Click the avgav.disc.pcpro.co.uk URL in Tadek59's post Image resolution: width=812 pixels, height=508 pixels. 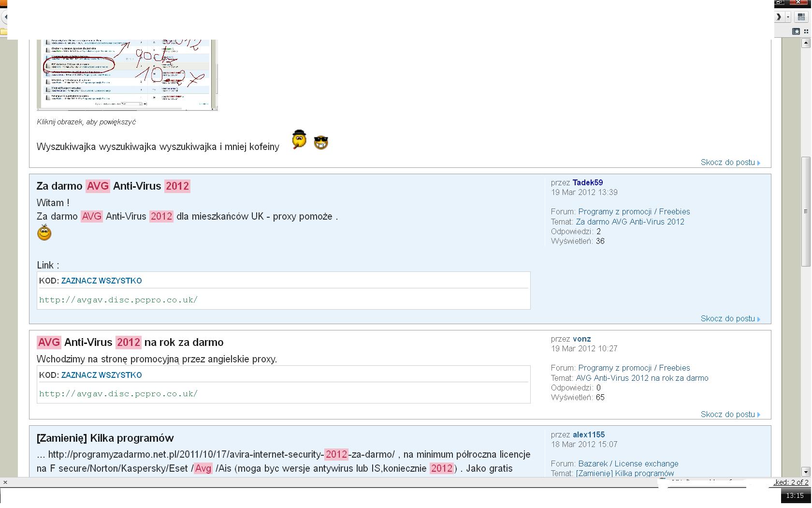[118, 300]
